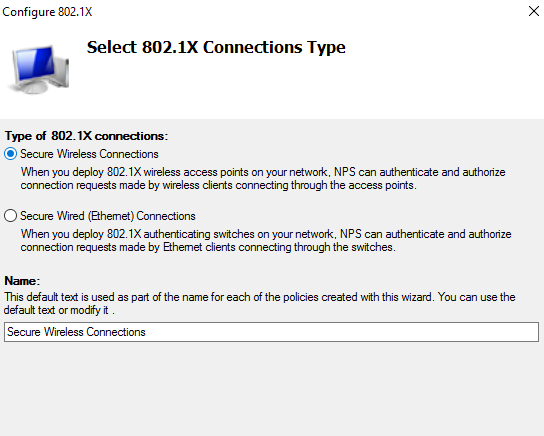Click the computer monitor icon in header
Viewport: 544px width, 436px height.
coord(39,69)
